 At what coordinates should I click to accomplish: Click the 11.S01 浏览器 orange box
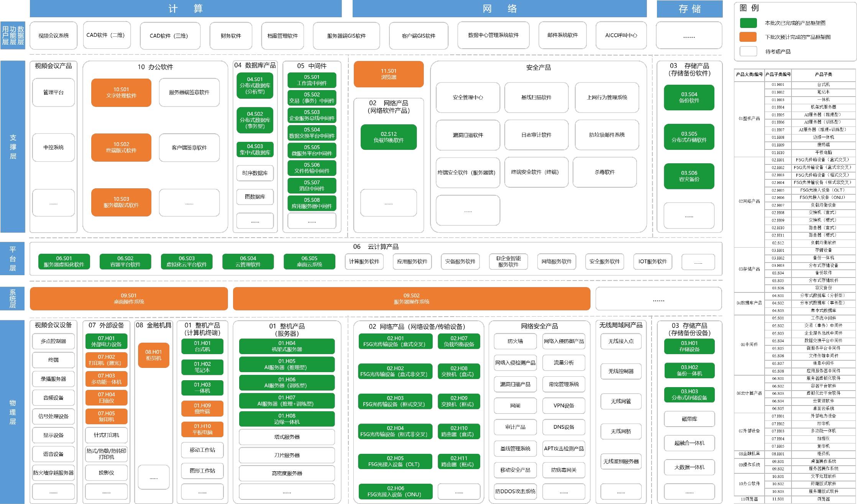(x=389, y=74)
